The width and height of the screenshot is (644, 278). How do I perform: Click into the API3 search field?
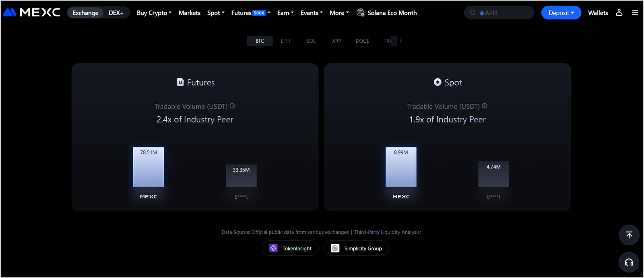tap(499, 13)
